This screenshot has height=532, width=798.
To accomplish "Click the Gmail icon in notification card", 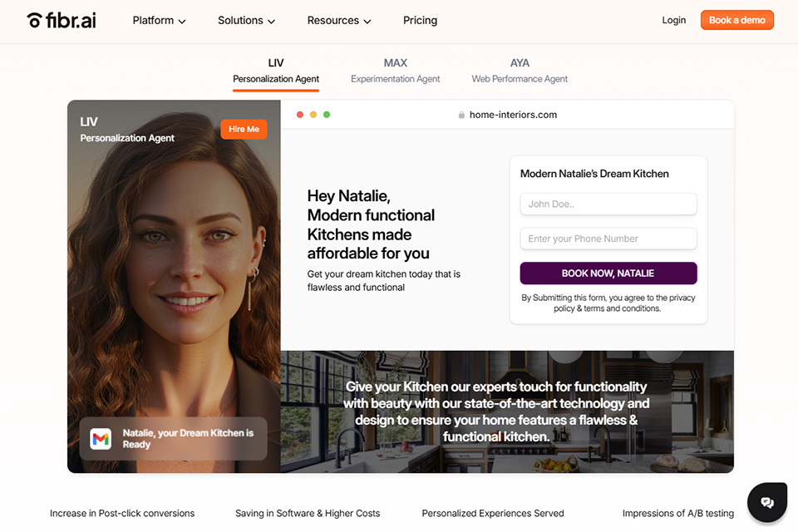I will [101, 439].
